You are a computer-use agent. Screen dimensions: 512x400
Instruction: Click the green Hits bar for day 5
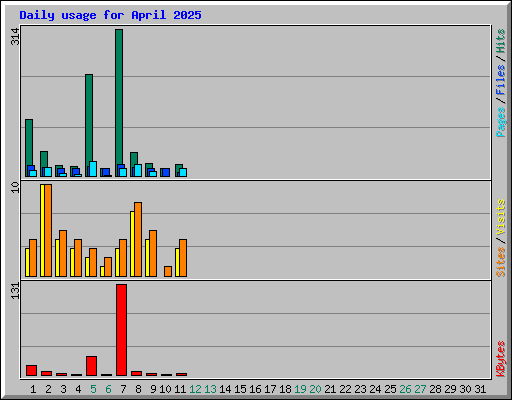(89, 125)
